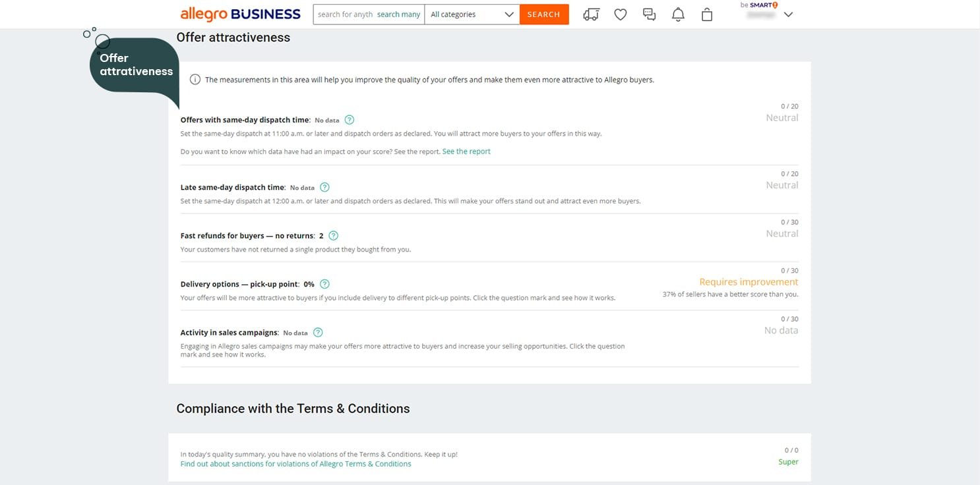Click help icon beside Fast refunds for buyers
This screenshot has width=980, height=485.
334,236
